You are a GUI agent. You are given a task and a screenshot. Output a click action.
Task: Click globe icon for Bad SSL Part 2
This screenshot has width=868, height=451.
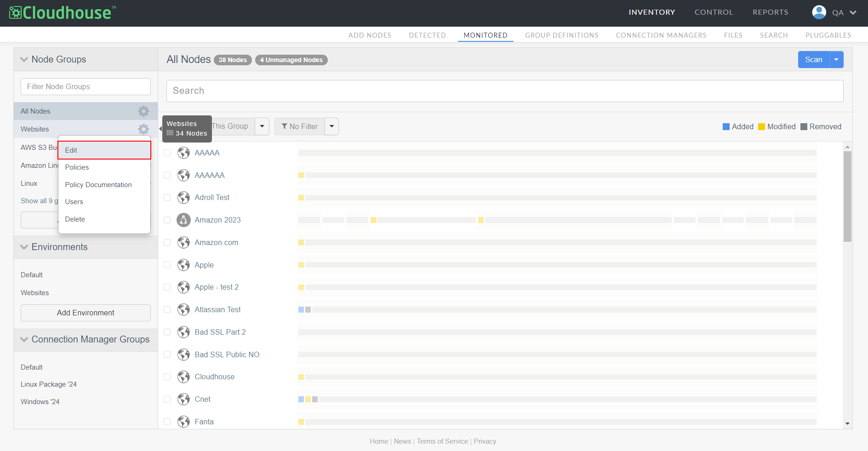[x=183, y=332]
